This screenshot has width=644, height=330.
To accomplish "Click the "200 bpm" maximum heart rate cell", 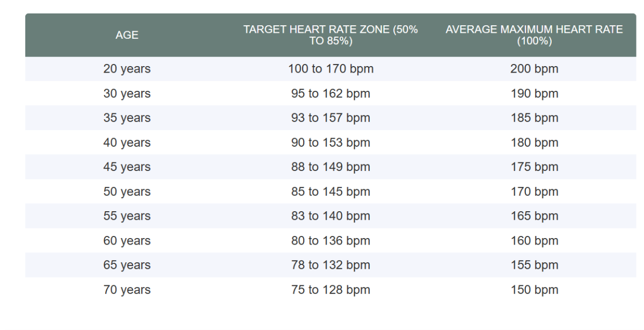I will coord(534,69).
